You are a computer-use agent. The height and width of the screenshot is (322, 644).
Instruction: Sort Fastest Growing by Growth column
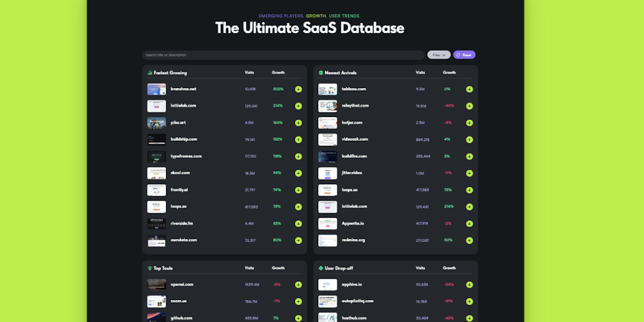coord(278,73)
